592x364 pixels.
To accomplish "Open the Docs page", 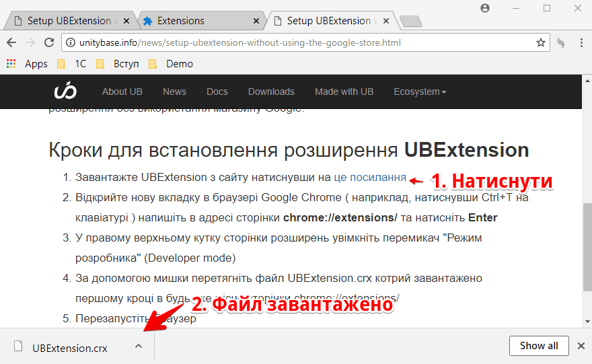I will [x=217, y=92].
